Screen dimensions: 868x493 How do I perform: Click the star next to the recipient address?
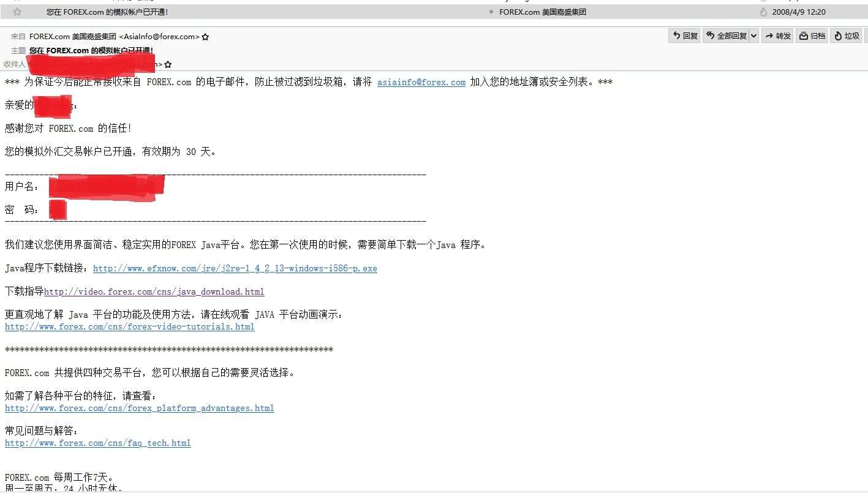(x=168, y=64)
